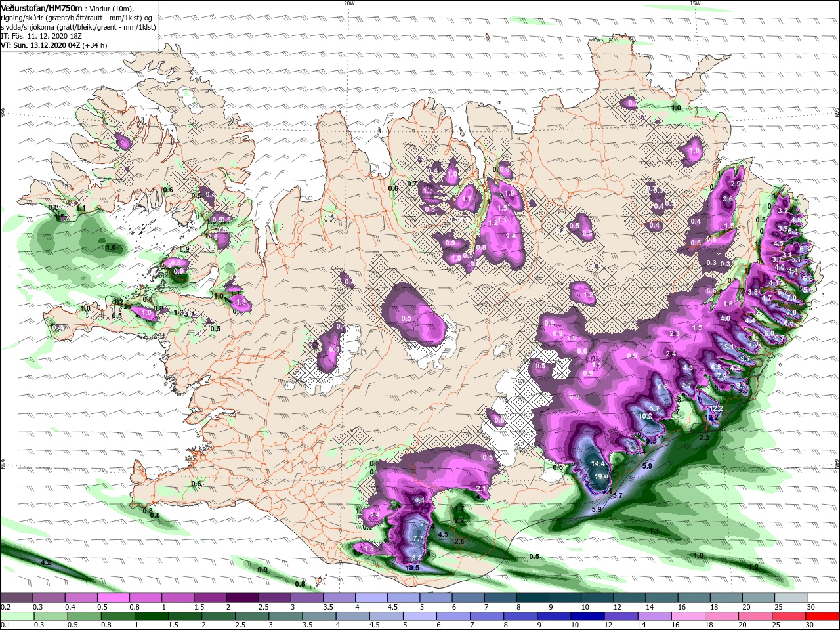Click the 20W longitude label

click(x=349, y=3)
